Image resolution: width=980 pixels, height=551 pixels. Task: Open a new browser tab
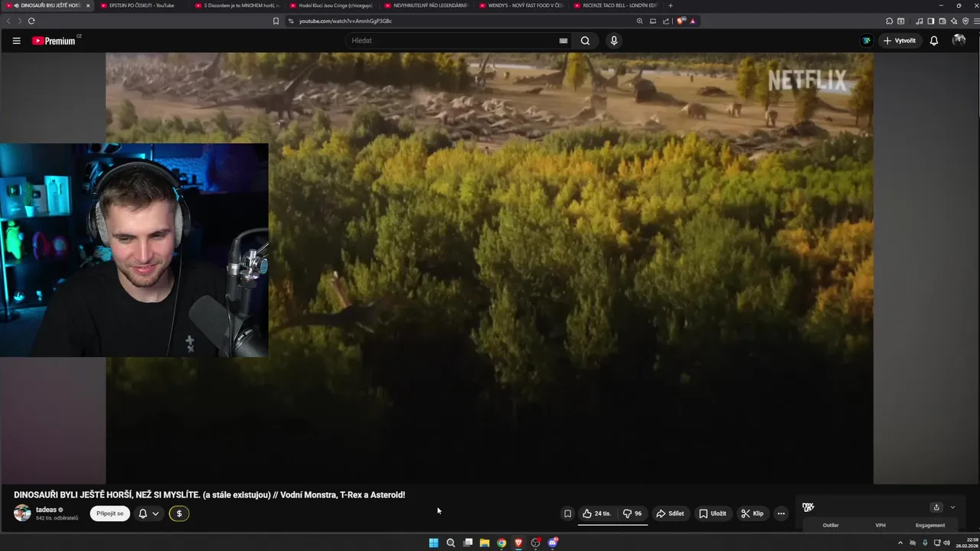click(x=671, y=5)
